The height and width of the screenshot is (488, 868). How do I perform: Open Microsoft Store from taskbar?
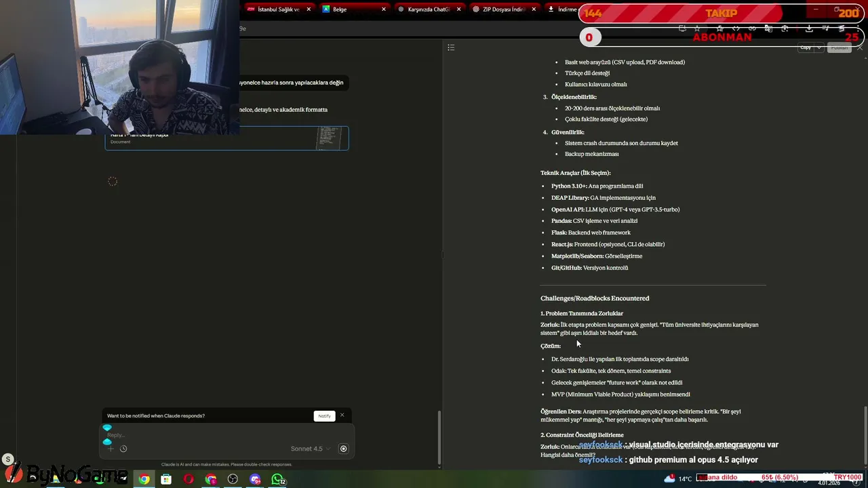click(x=166, y=479)
